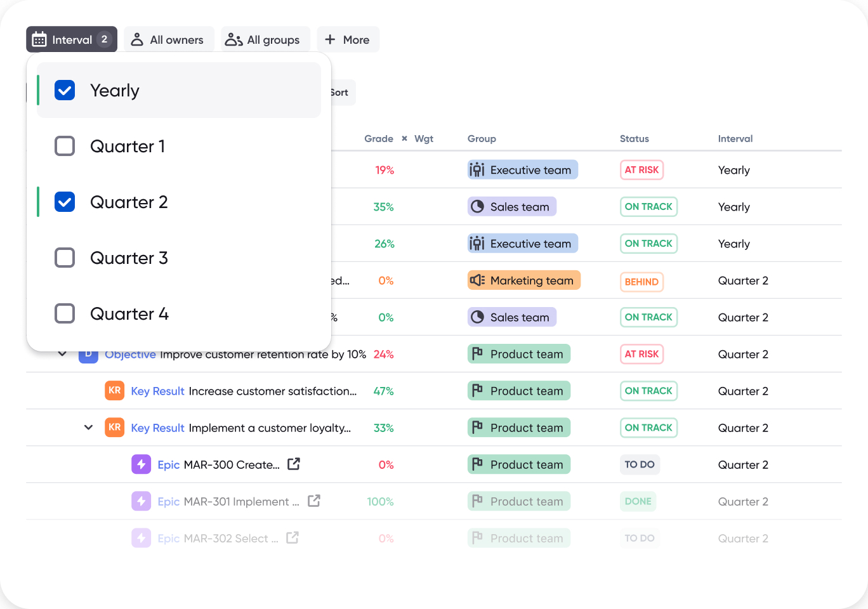Enable the Quarter 3 interval filter
Screen dimensions: 868x609
point(64,258)
